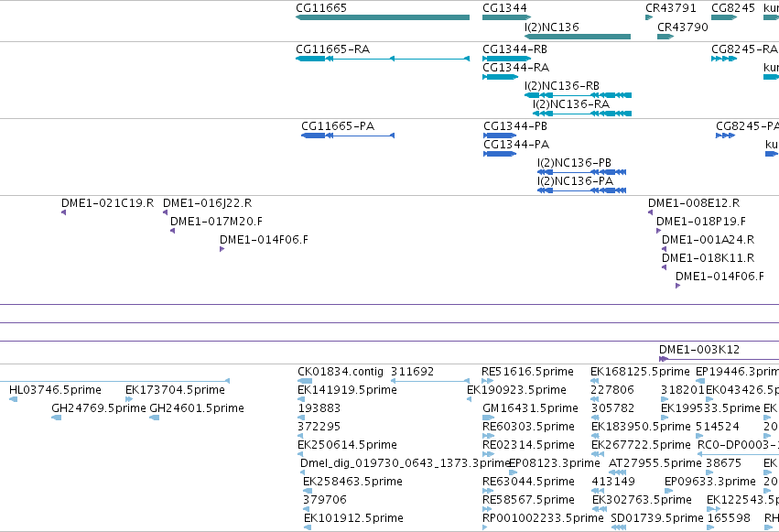Select the CG11665 gene bar
This screenshot has height=532, width=779.
383,17
